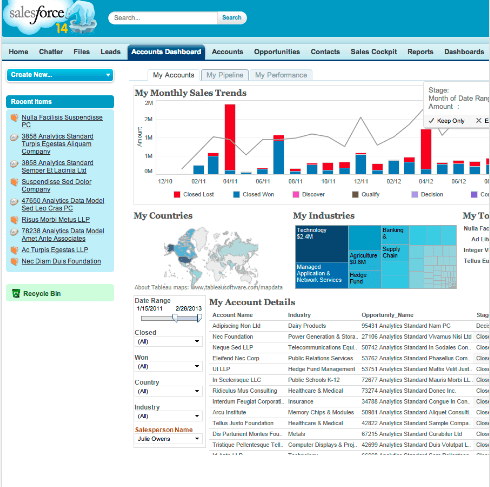490x487 pixels.
Task: Select the My Performance tab
Action: (x=281, y=75)
